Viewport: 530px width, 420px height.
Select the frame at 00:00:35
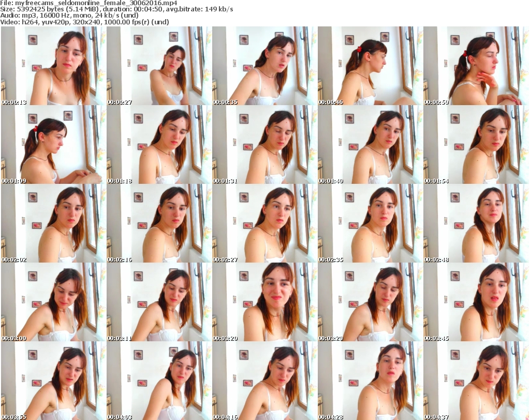tap(264, 66)
